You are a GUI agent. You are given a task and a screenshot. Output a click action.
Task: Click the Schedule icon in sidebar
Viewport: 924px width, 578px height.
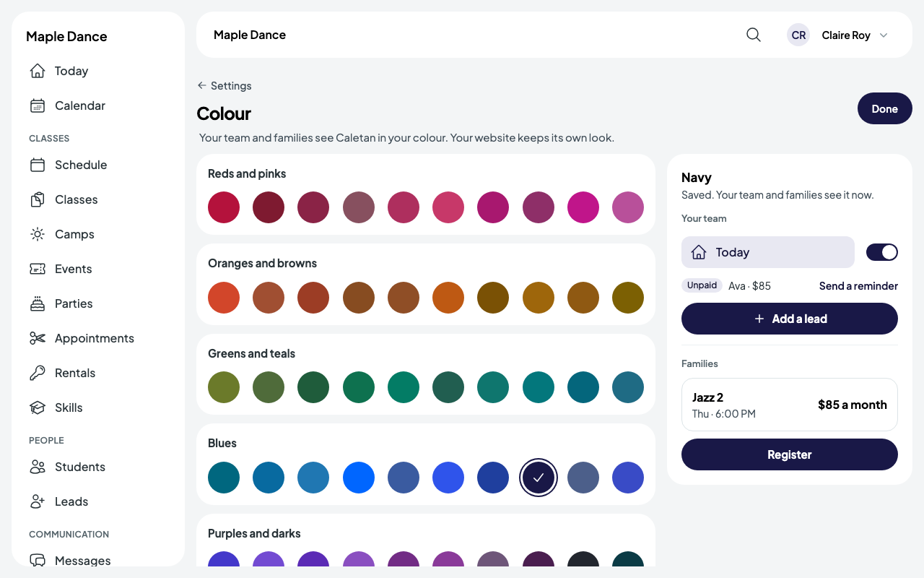coord(38,165)
